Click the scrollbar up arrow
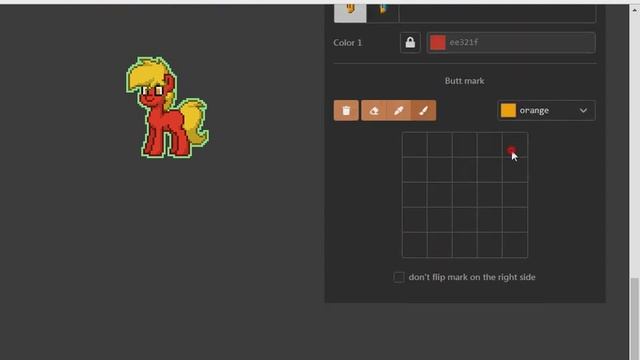640x360 pixels. click(635, 10)
